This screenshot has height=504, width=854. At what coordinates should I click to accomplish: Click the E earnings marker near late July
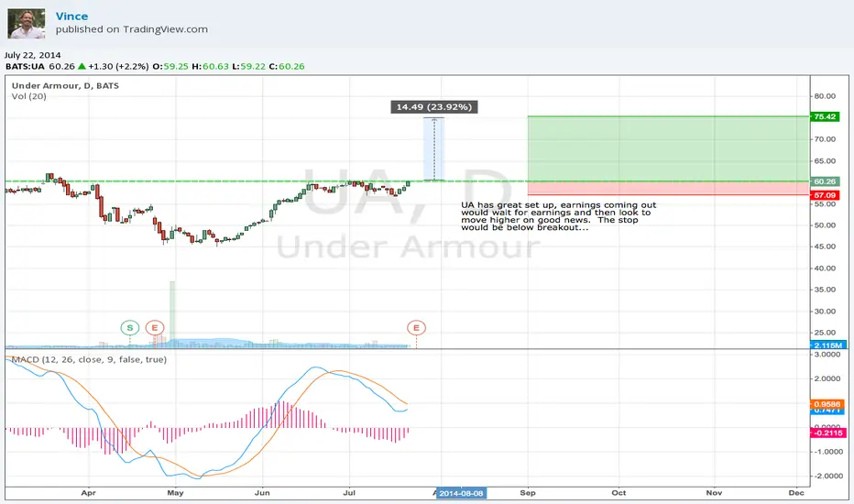[416, 327]
